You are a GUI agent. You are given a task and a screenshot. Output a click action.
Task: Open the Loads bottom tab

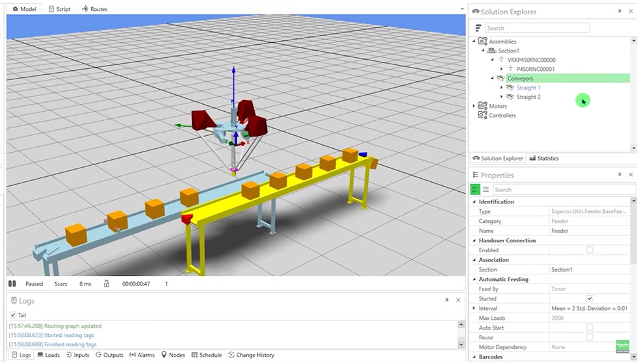click(48, 355)
